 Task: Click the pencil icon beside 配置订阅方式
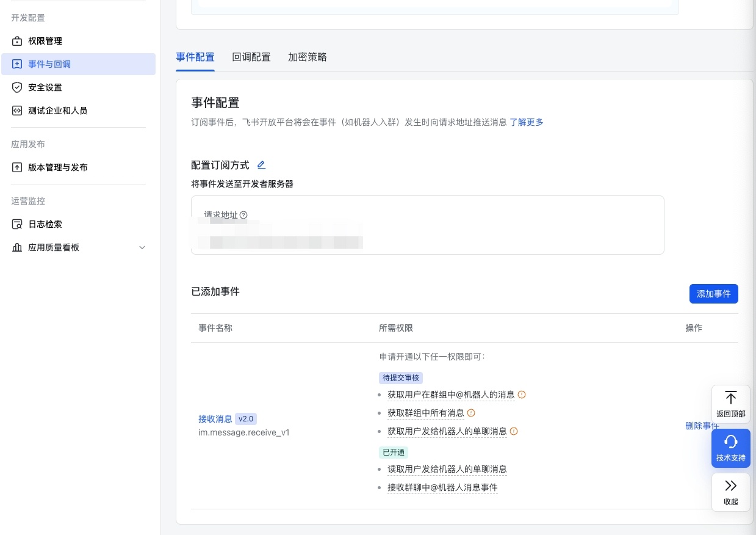click(261, 165)
